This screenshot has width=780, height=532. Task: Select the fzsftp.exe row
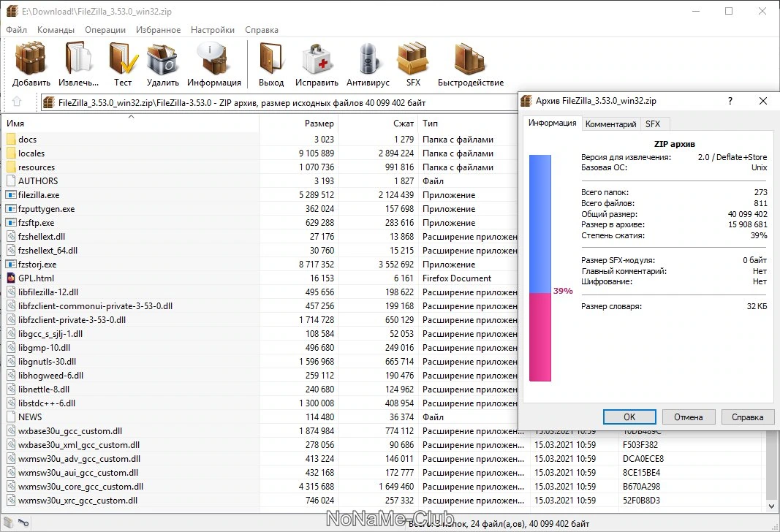[x=260, y=223]
